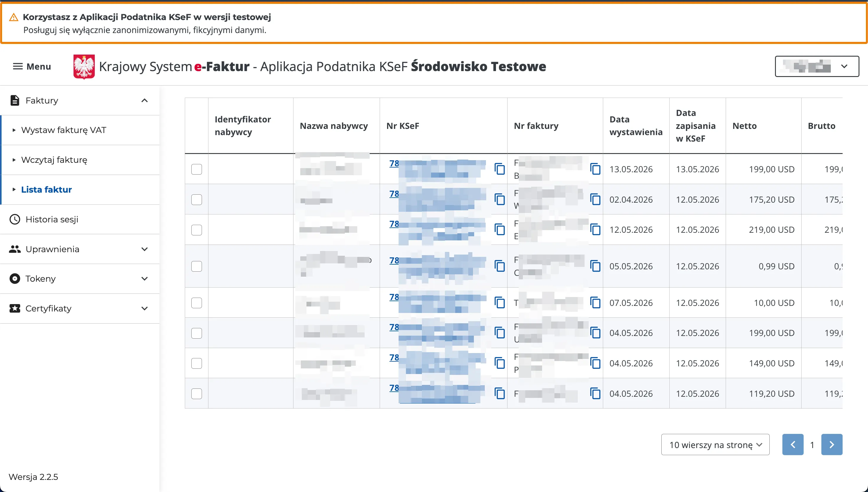Image resolution: width=868 pixels, height=492 pixels.
Task: Go to the next page of invoices
Action: point(831,444)
